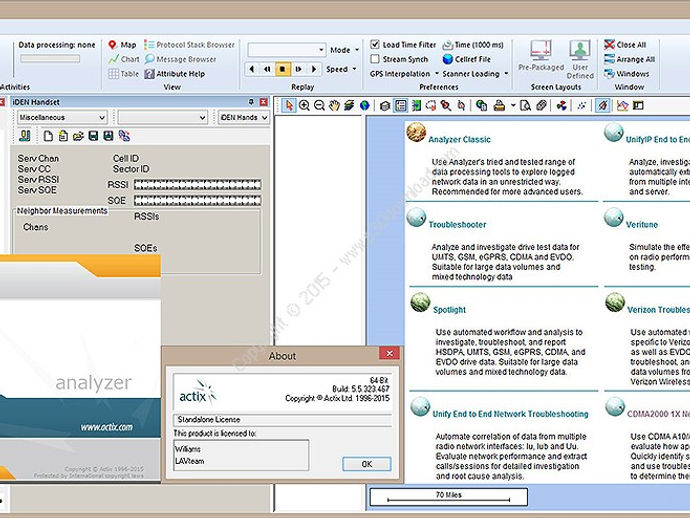690x518 pixels.
Task: Open the Windows menu item
Action: point(627,73)
